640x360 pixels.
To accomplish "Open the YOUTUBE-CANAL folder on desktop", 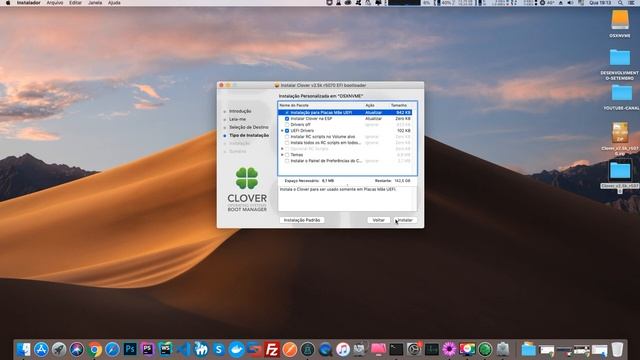I will coord(621,93).
